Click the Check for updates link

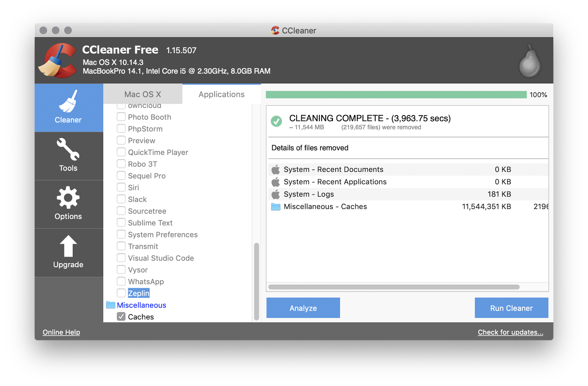510,332
